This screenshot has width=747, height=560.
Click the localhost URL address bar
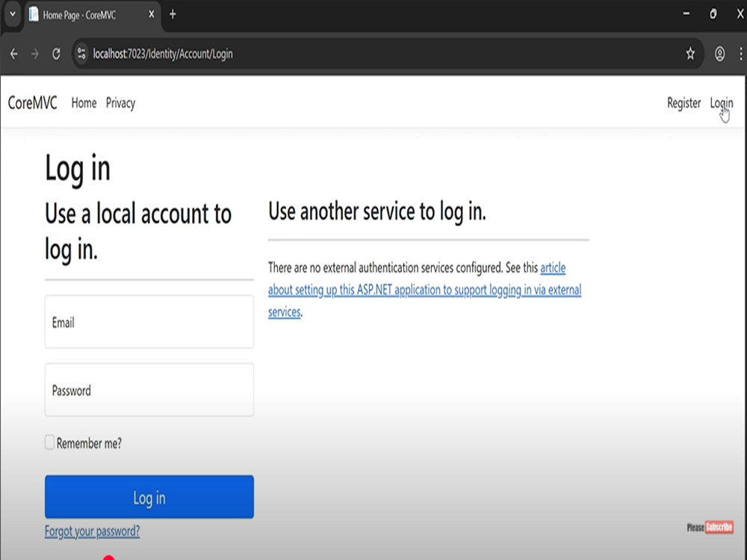coord(386,53)
